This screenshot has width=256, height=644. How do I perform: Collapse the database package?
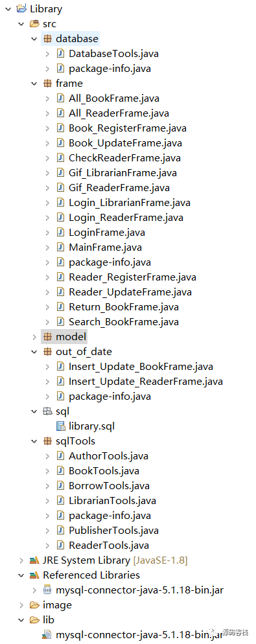pos(34,39)
